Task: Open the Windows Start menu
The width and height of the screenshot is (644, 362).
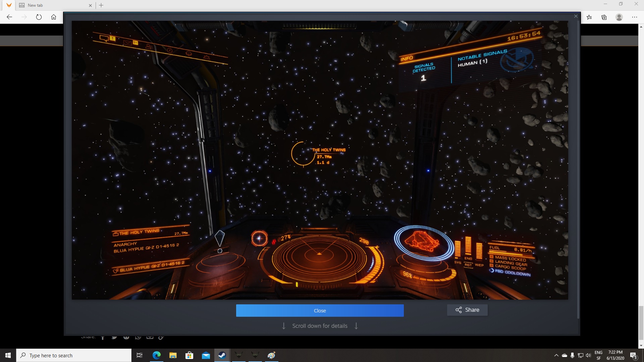Action: coord(8,355)
